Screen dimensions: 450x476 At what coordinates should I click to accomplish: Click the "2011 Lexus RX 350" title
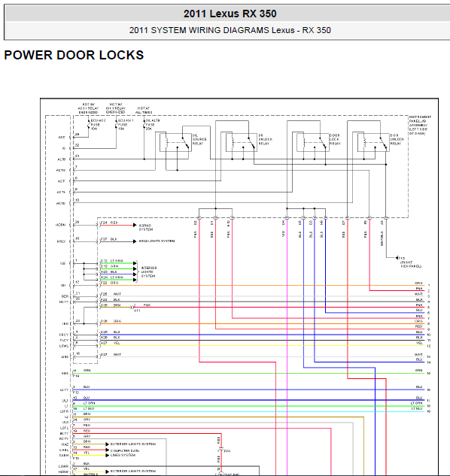pyautogui.click(x=230, y=14)
